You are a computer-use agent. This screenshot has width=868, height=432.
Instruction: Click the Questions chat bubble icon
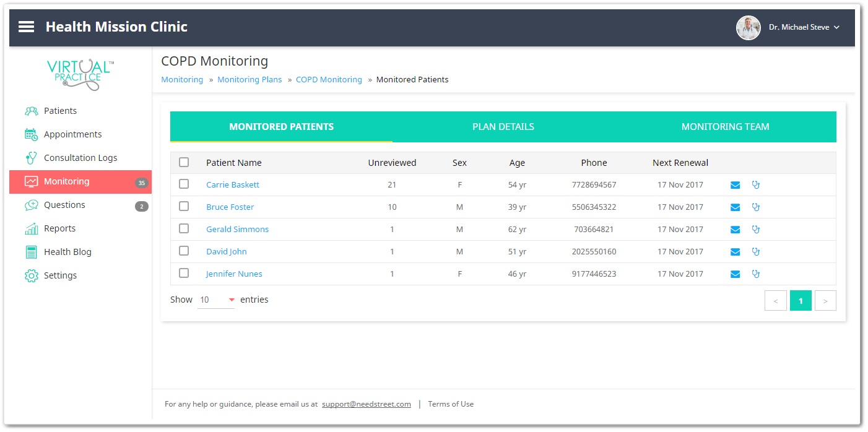tap(31, 205)
